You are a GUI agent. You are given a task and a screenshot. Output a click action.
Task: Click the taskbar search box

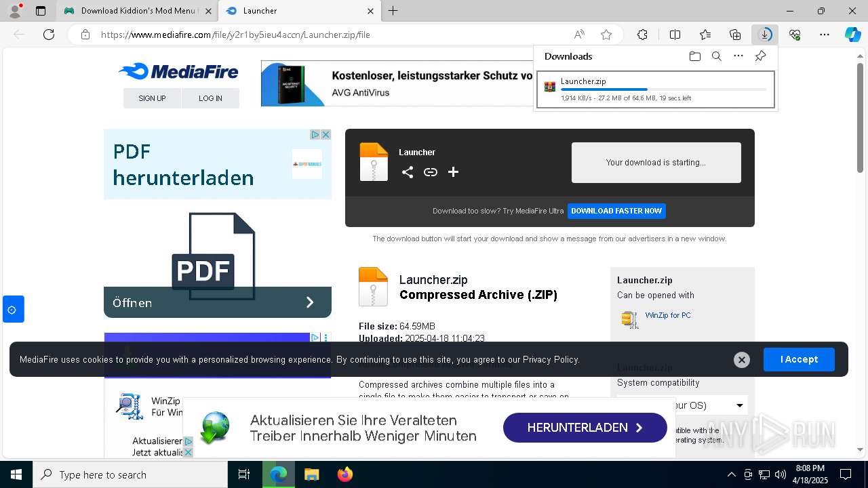point(130,474)
